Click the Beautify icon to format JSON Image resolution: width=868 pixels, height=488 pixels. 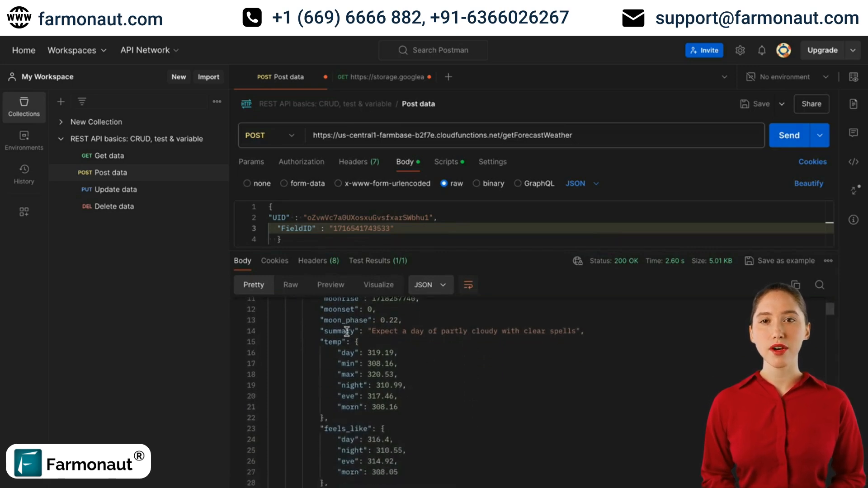click(x=808, y=183)
